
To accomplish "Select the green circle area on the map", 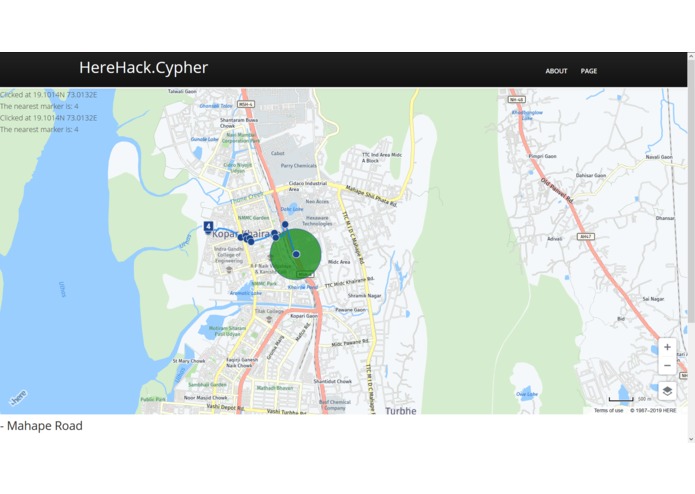I will (x=296, y=255).
